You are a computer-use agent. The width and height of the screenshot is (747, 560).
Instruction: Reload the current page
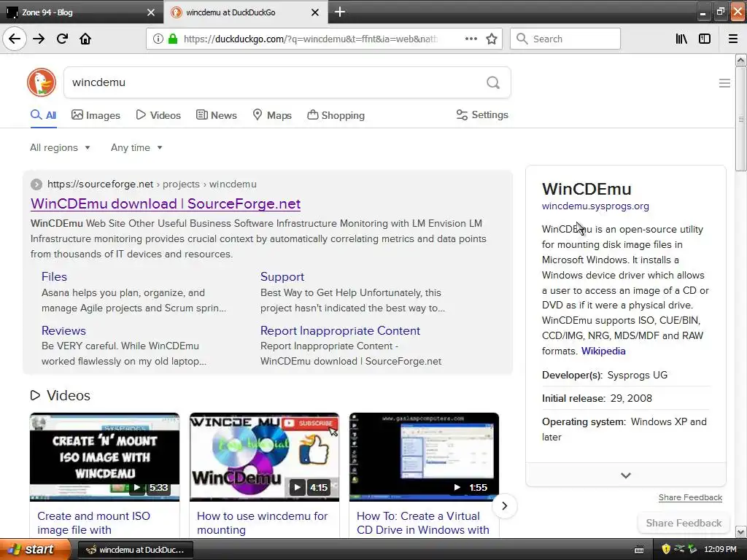[x=62, y=39]
